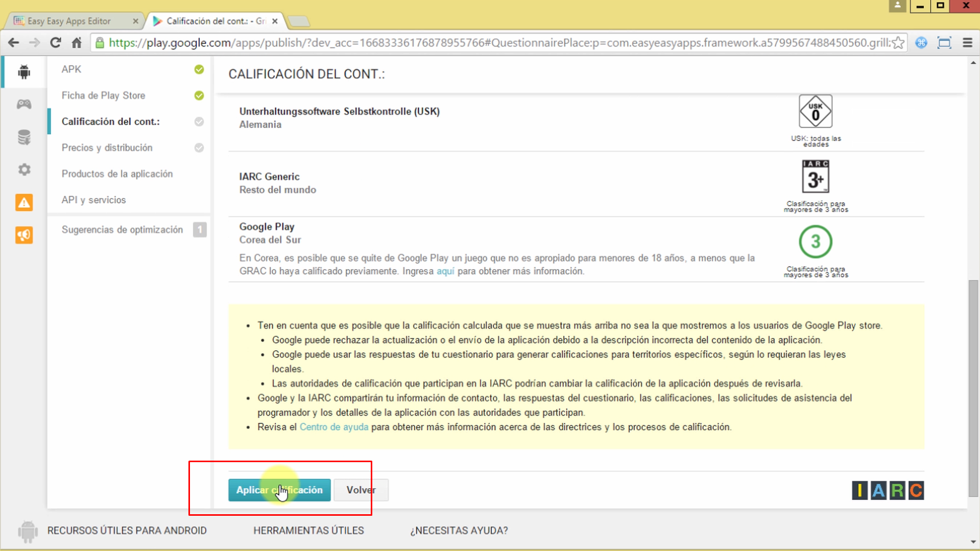Open the orange alerts triangle icon
Image resolution: width=980 pixels, height=551 pixels.
pos(23,202)
